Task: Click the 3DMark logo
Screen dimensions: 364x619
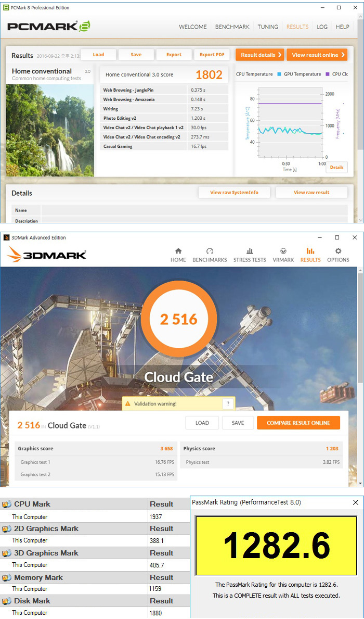Action: [46, 255]
